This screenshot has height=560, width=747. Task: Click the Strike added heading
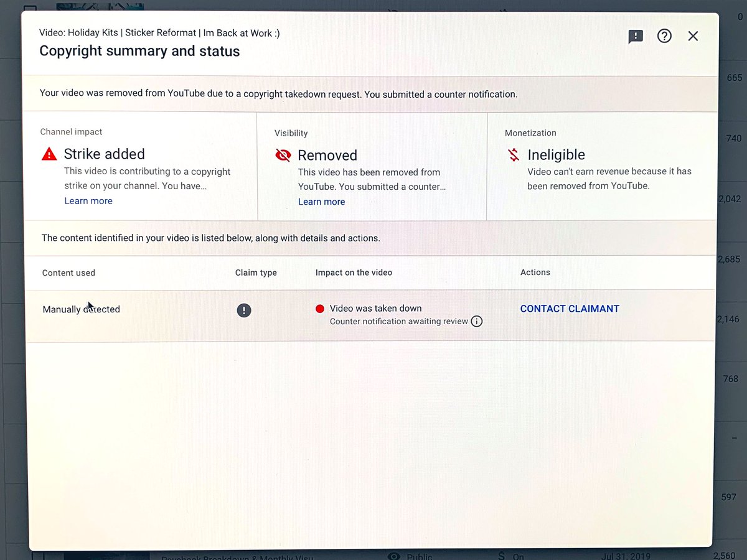[x=104, y=154]
